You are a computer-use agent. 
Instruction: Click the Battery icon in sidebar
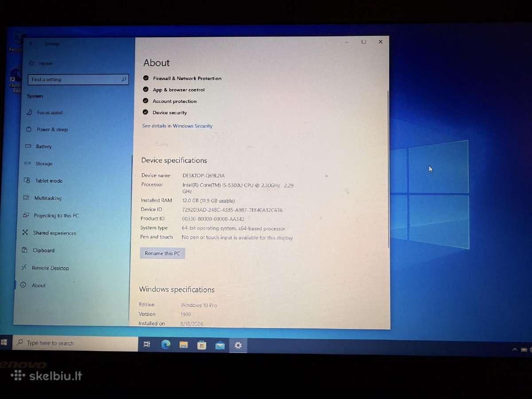click(28, 146)
